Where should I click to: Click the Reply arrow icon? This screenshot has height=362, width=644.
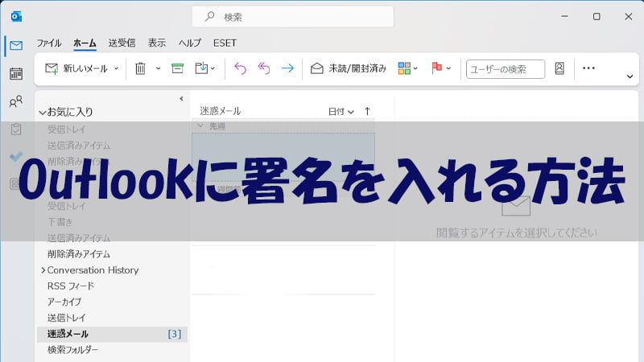point(239,68)
